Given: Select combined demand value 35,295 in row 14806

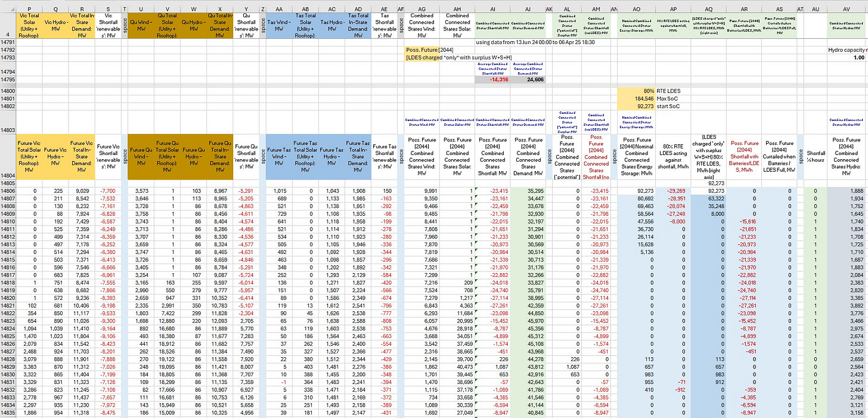Looking at the screenshot, I should click(x=528, y=190).
